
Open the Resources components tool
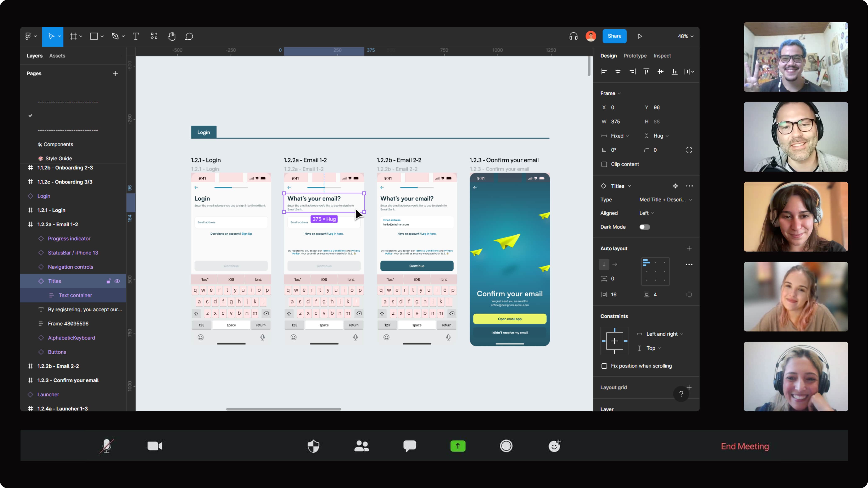(x=154, y=36)
